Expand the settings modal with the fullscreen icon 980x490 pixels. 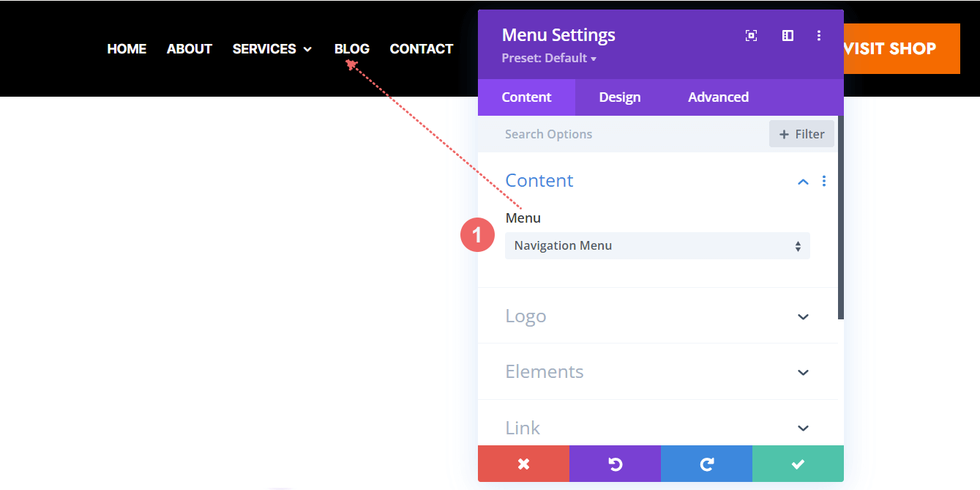(751, 35)
